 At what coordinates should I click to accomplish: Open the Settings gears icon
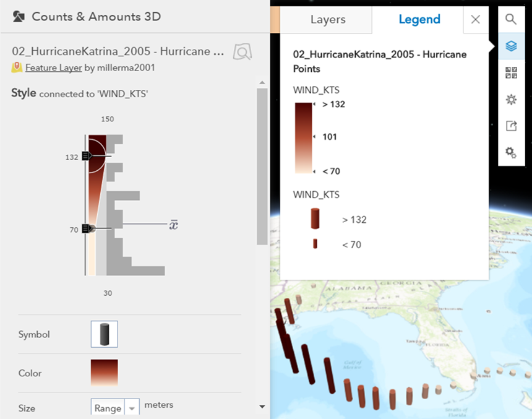click(x=511, y=152)
